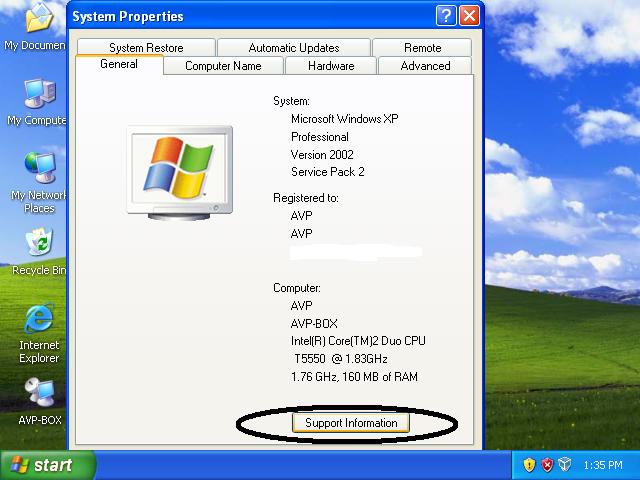The height and width of the screenshot is (480, 640).
Task: Click the 'Professional' edition text
Action: 320,137
